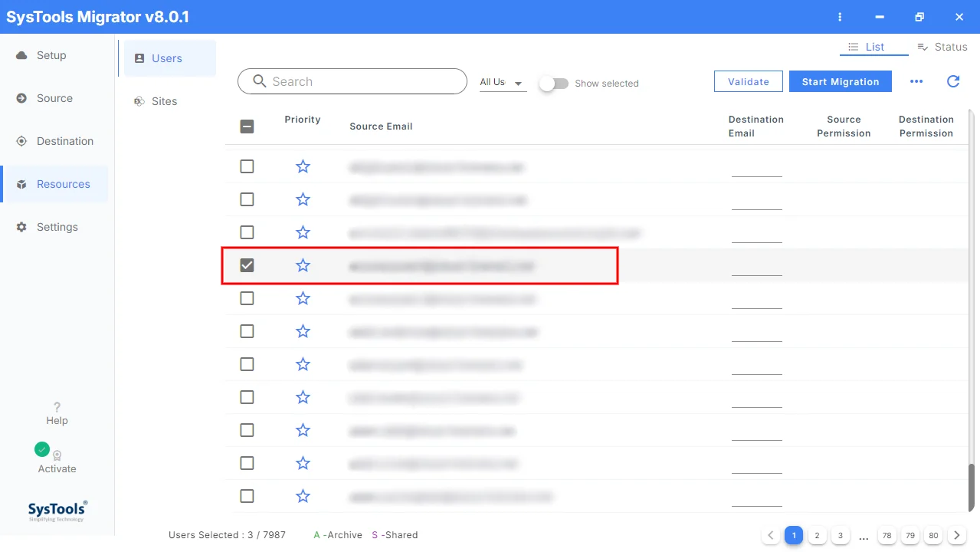Jump to page 79

coord(910,535)
